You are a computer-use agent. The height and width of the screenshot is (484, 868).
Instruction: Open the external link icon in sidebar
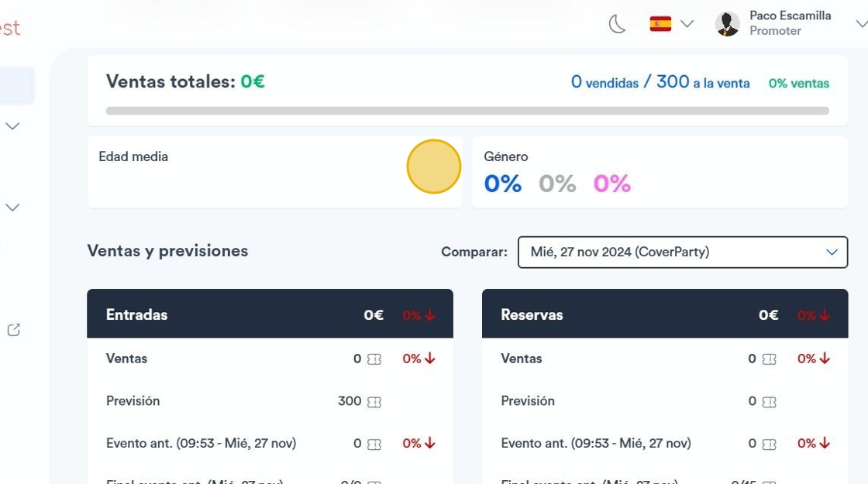[x=13, y=330]
